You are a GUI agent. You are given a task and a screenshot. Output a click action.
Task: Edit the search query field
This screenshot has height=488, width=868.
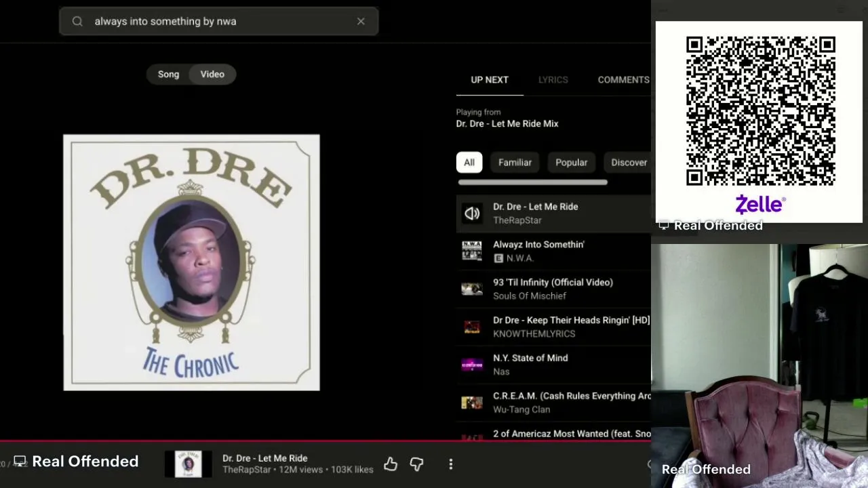tap(218, 22)
